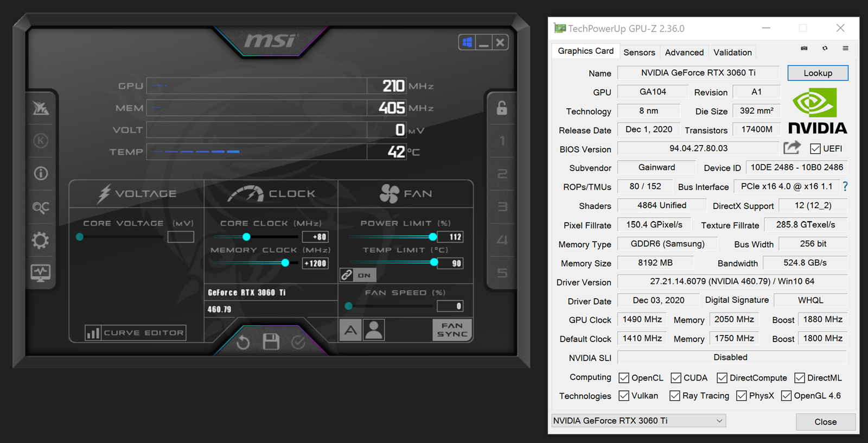Save current settings with floppy icon
The height and width of the screenshot is (443, 868).
click(x=271, y=341)
